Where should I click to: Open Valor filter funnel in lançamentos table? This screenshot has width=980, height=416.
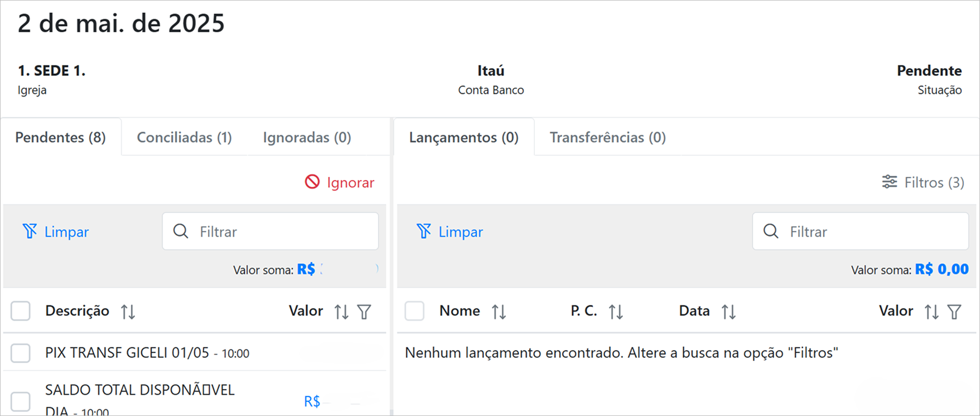[954, 311]
